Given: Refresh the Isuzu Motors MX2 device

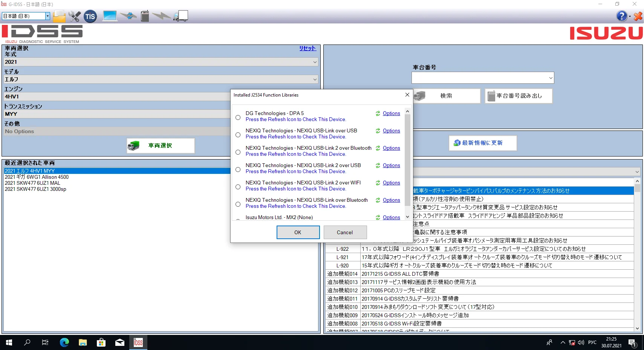Looking at the screenshot, I should tap(378, 217).
